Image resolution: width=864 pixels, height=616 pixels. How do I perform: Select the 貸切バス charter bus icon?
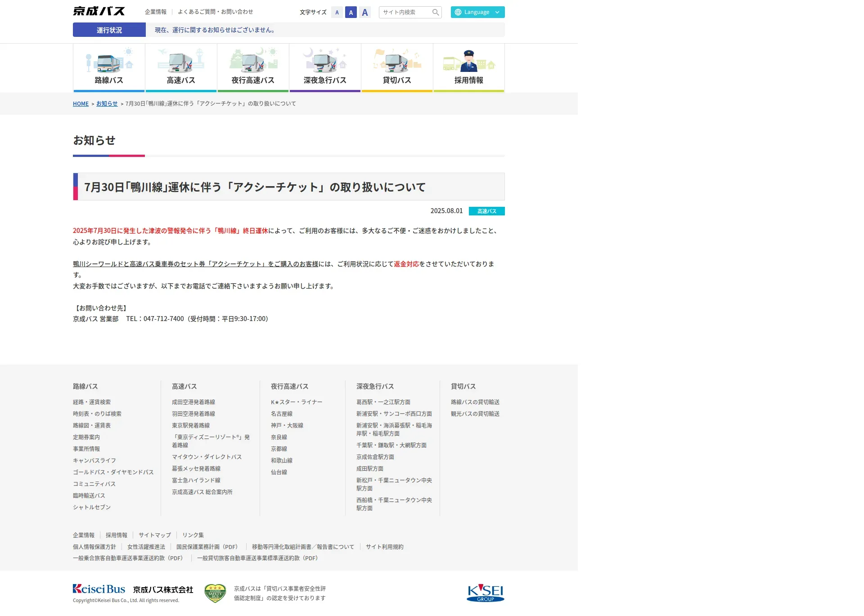pyautogui.click(x=397, y=67)
